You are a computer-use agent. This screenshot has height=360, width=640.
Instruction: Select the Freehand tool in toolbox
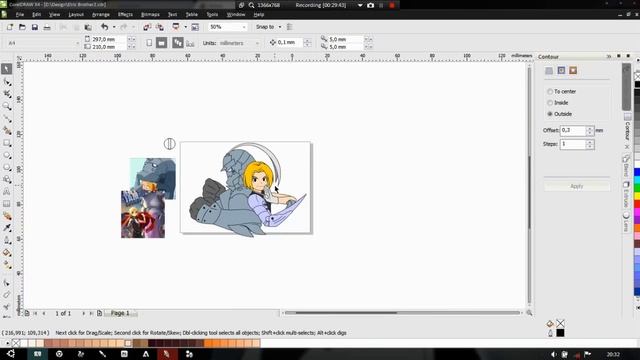pyautogui.click(x=7, y=119)
